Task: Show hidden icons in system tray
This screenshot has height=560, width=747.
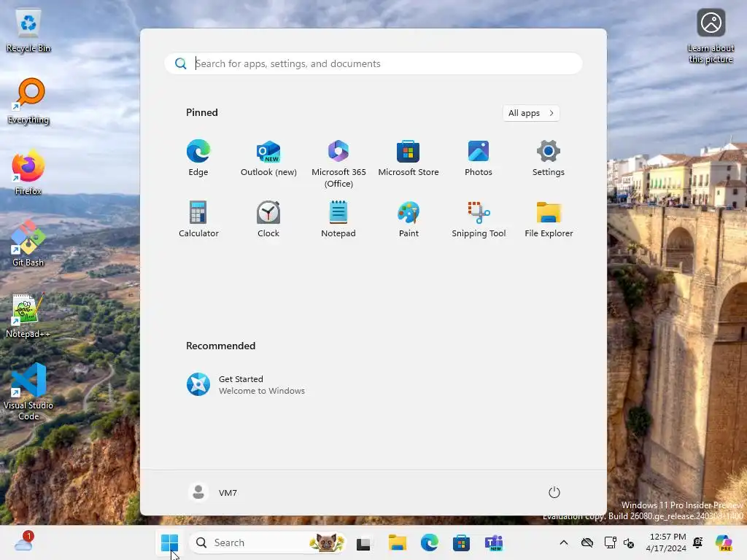Action: point(564,542)
